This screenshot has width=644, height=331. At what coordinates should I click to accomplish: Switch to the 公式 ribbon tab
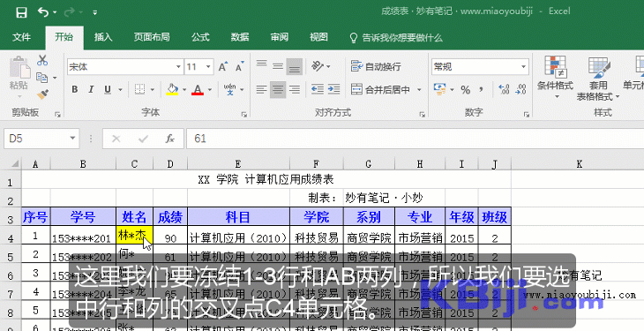click(x=200, y=37)
